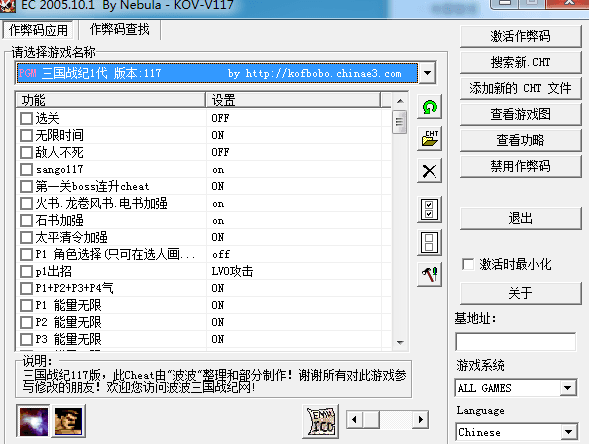Viewport: 589px width, 444px height.
Task: Click the black X delete icon
Action: click(429, 171)
